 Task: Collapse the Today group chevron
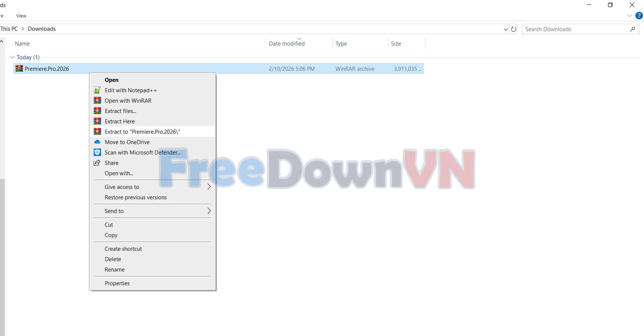click(x=12, y=57)
